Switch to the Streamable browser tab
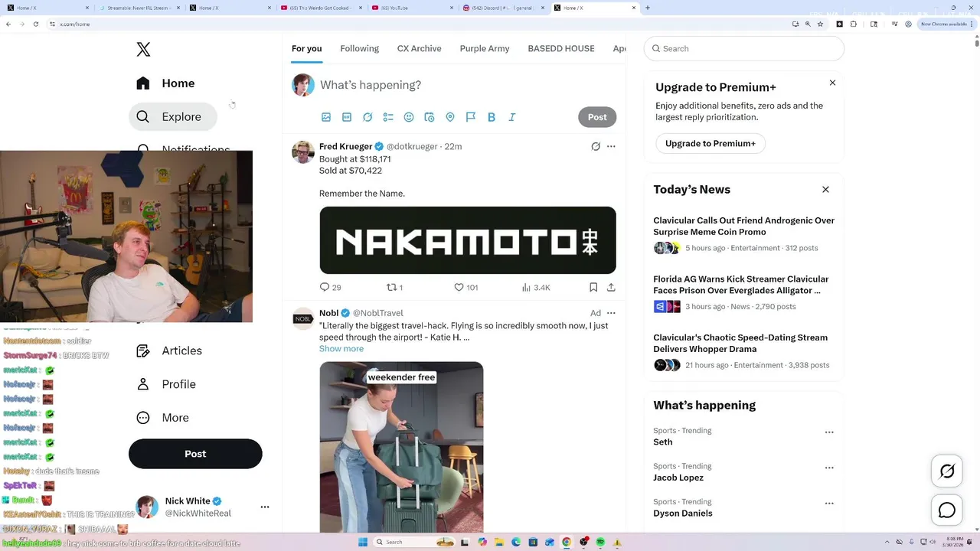Viewport: 980px width, 551px height. pos(140,8)
